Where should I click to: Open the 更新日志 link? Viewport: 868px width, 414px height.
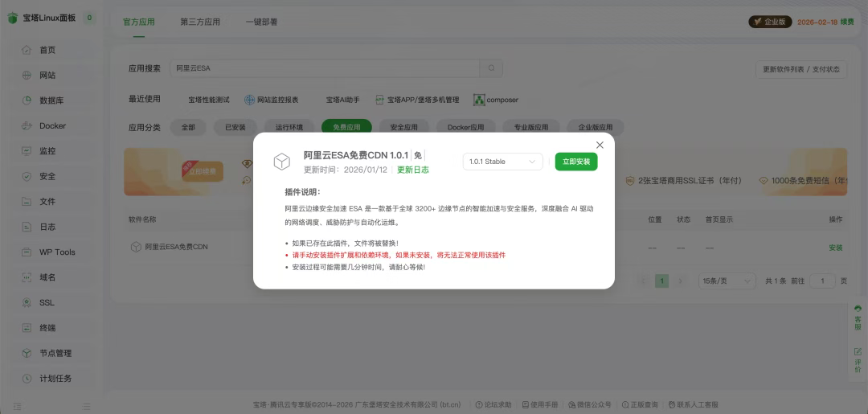(x=413, y=170)
